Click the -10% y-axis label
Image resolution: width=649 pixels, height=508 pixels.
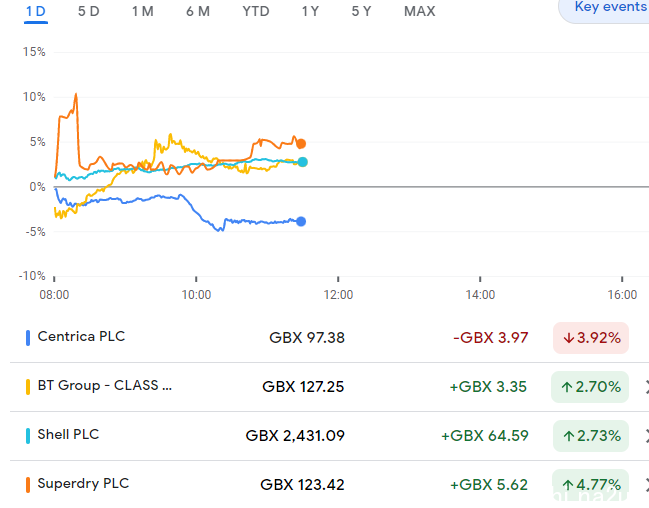[x=32, y=276]
